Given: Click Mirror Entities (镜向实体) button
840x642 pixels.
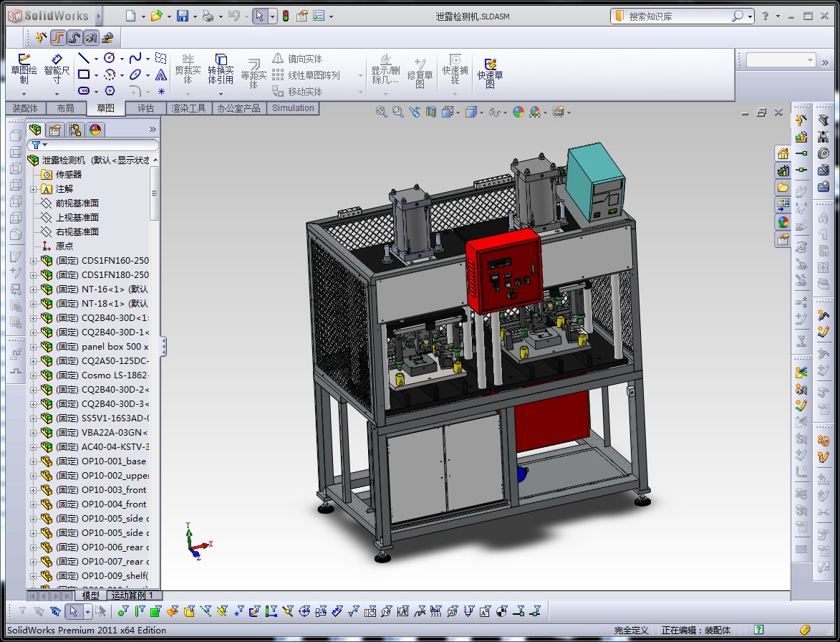Looking at the screenshot, I should pos(298,59).
